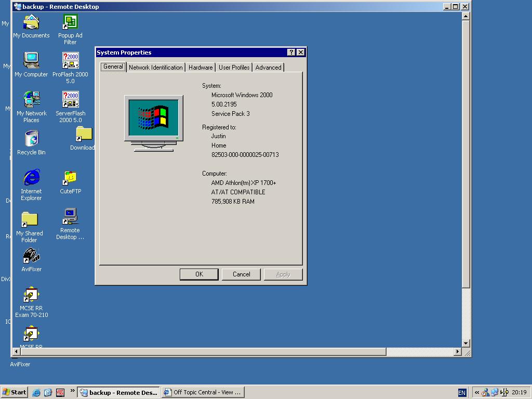Open the Network Identification tab
This screenshot has height=399, width=532.
(156, 67)
